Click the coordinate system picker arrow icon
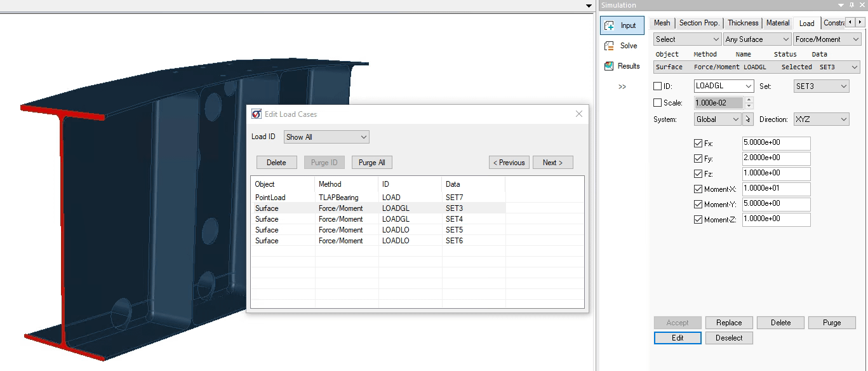 pyautogui.click(x=747, y=119)
